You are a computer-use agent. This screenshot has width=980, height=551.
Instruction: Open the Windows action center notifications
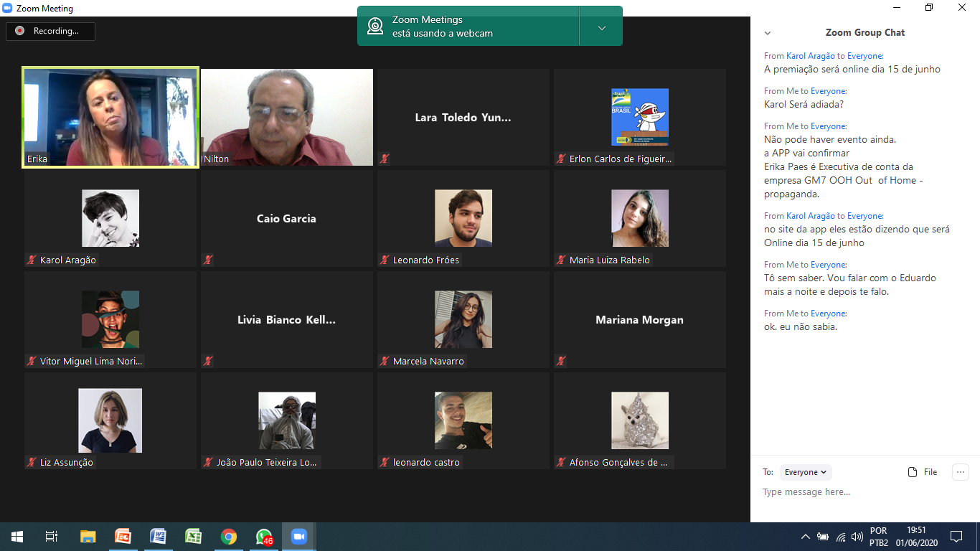pyautogui.click(x=956, y=537)
